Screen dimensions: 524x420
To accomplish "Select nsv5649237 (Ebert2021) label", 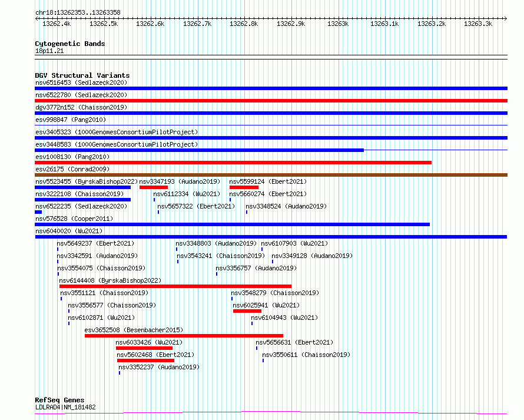I will (x=95, y=243).
